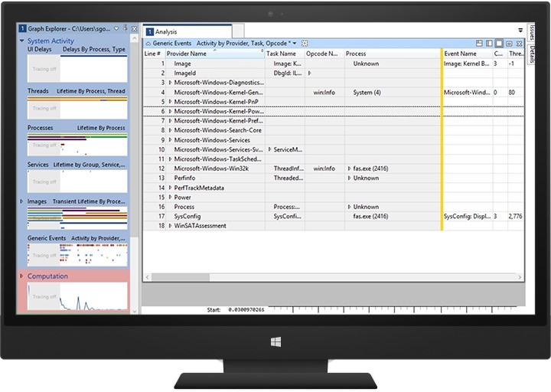Image resolution: width=551 pixels, height=392 pixels.
Task: Select the Microsoft-Windows-Win32k row
Action: [334, 168]
